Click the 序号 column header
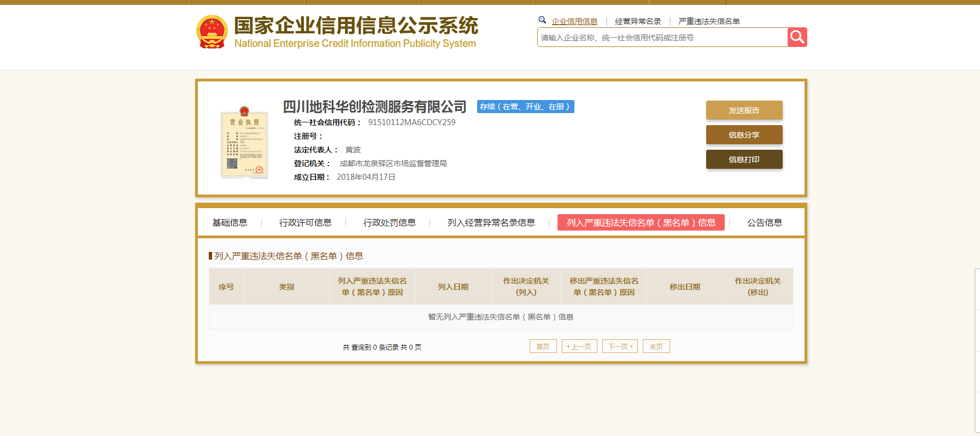The image size is (980, 436). coord(226,287)
